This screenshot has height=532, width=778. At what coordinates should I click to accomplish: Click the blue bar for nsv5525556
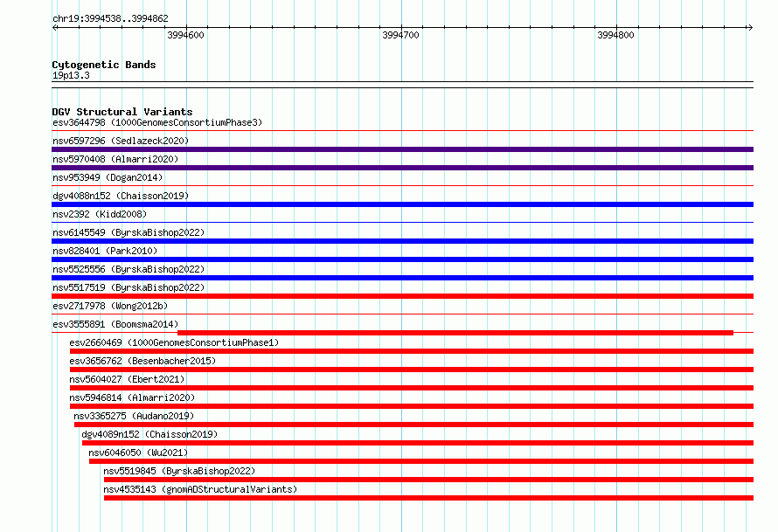click(x=402, y=278)
